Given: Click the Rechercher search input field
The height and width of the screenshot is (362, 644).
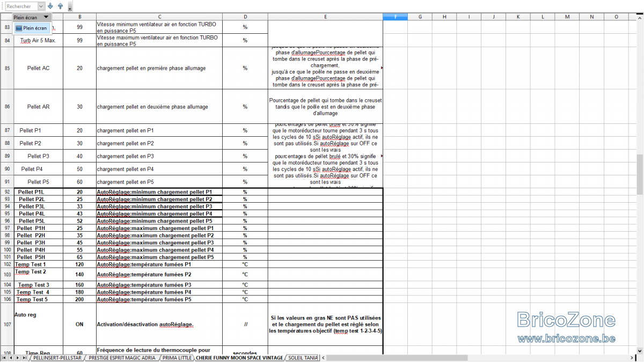Looking at the screenshot, I should 21,6.
